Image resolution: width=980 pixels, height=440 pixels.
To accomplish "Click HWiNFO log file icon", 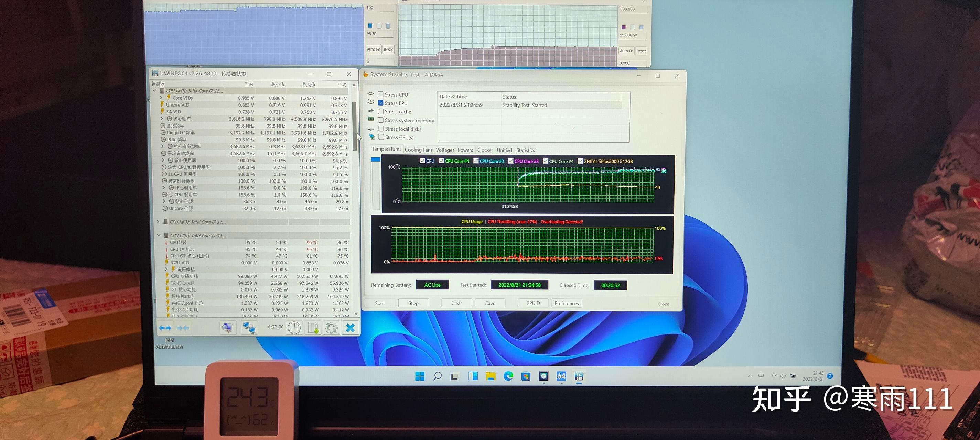I will (x=313, y=328).
